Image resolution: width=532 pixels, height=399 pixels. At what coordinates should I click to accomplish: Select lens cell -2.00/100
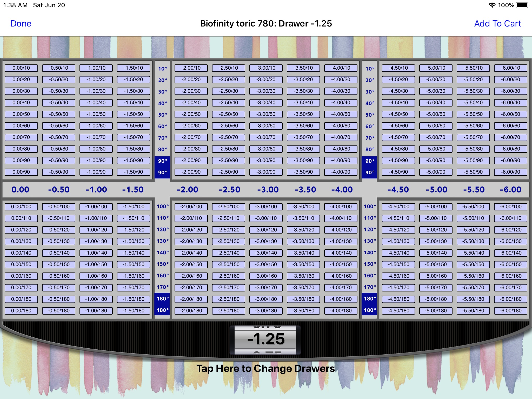tap(191, 207)
